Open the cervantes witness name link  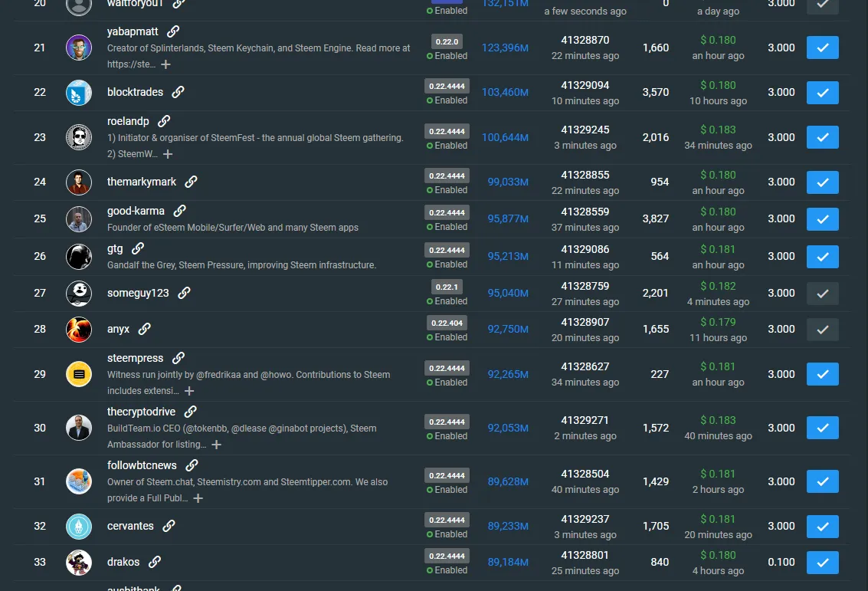130,526
